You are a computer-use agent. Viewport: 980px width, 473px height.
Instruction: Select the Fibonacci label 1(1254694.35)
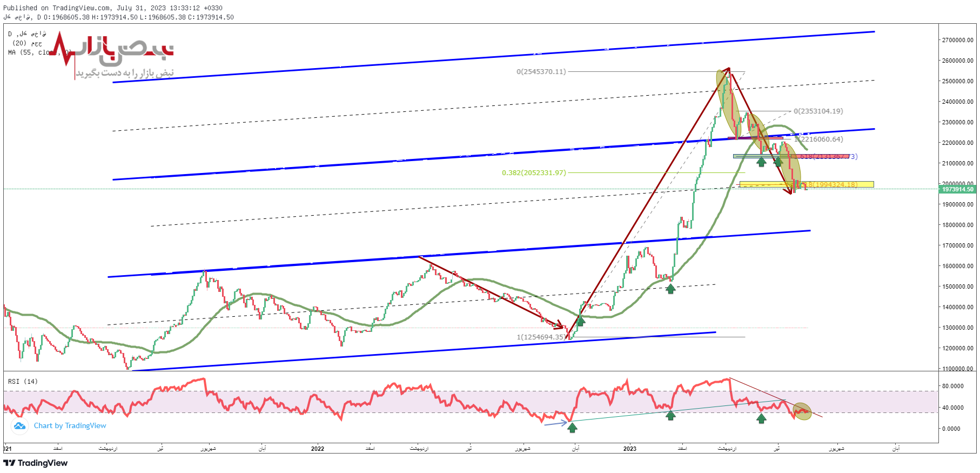coord(541,337)
